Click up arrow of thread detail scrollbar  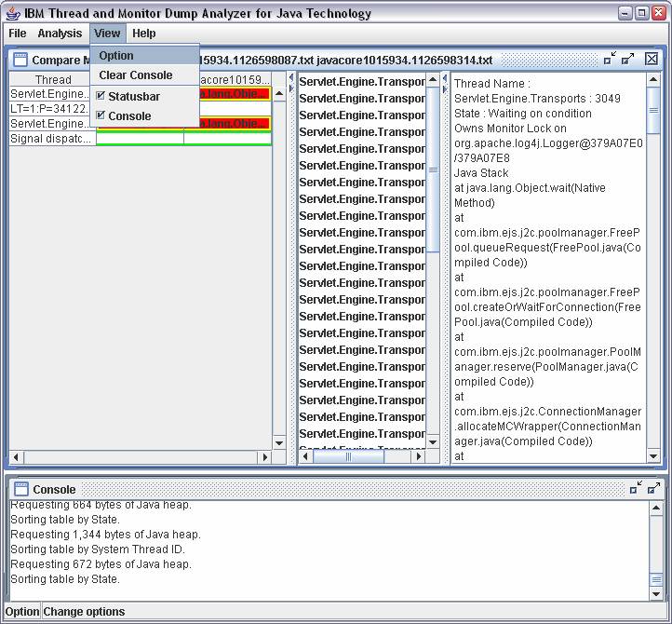tap(653, 80)
